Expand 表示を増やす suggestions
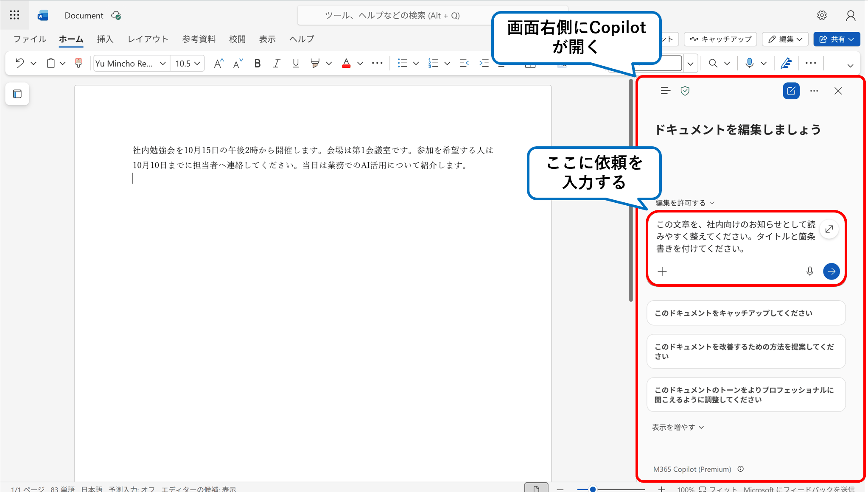This screenshot has height=492, width=868. [x=678, y=427]
